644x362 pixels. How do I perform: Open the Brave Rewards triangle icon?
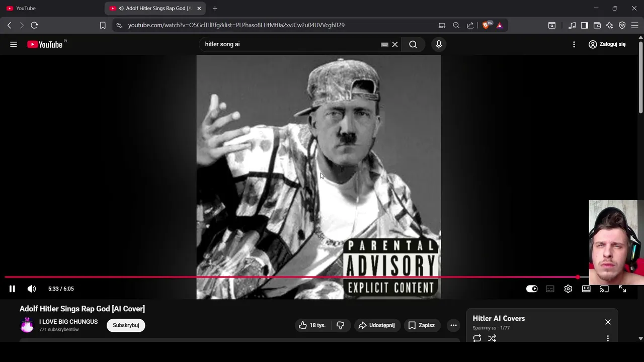(500, 25)
